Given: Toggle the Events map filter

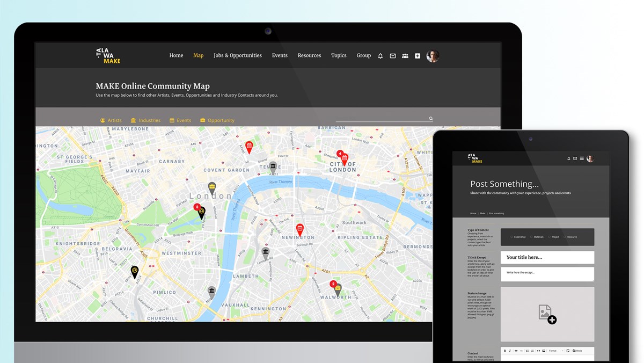Looking at the screenshot, I should click(x=180, y=120).
